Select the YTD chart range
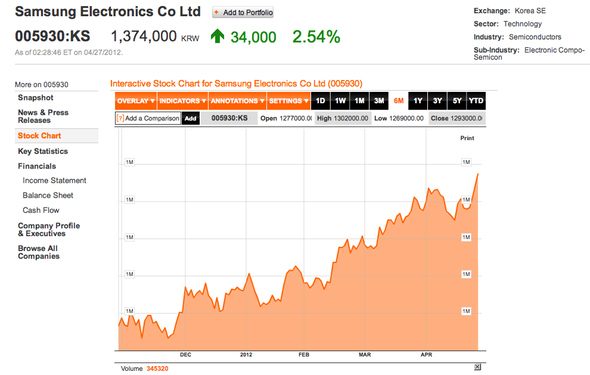This screenshot has height=375, width=590. (x=476, y=101)
